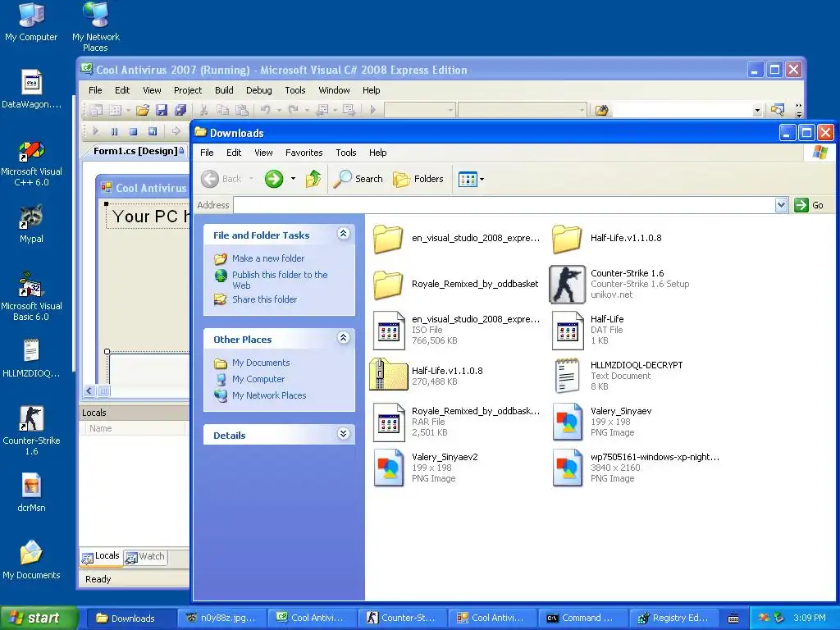The height and width of the screenshot is (630, 840).
Task: Select the Valery_Sinyaev PNG image
Action: (602, 422)
